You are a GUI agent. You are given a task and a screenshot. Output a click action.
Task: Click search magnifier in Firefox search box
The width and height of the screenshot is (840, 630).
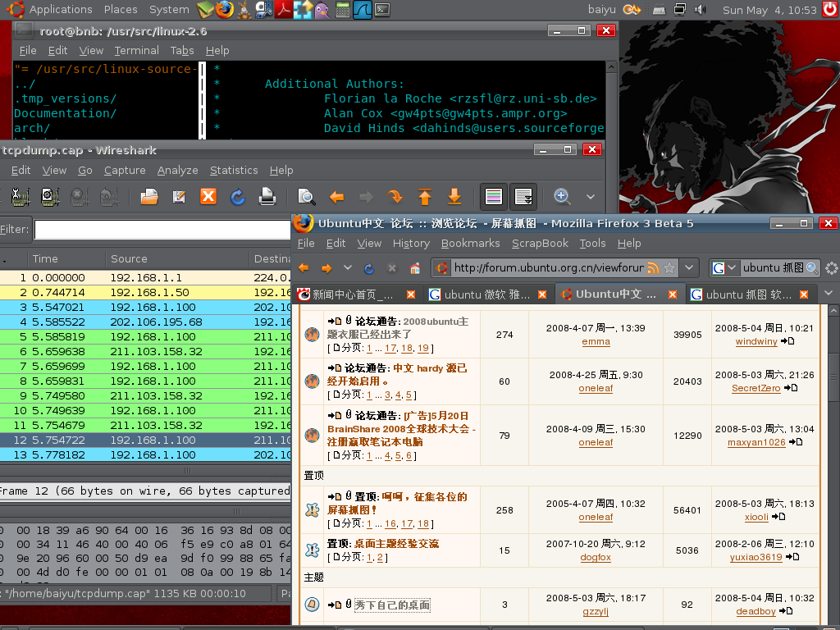pyautogui.click(x=811, y=268)
